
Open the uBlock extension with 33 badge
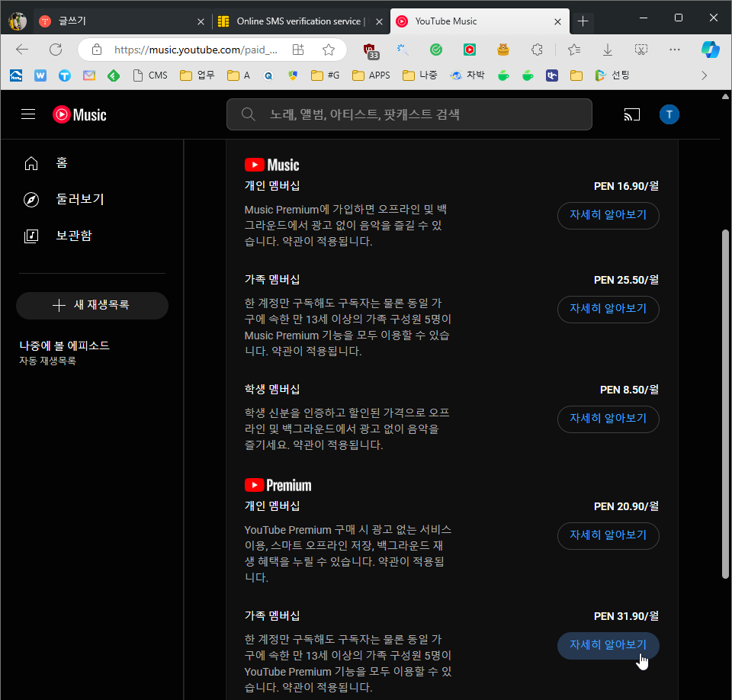click(x=371, y=50)
